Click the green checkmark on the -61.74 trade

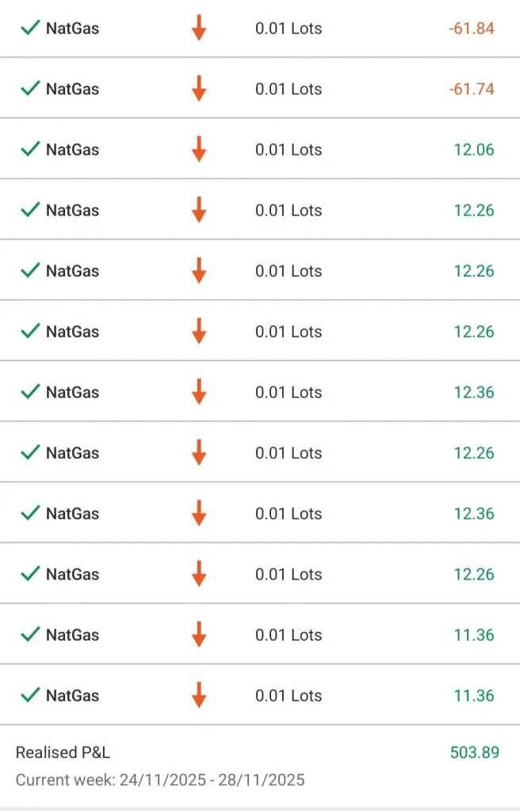(x=30, y=89)
